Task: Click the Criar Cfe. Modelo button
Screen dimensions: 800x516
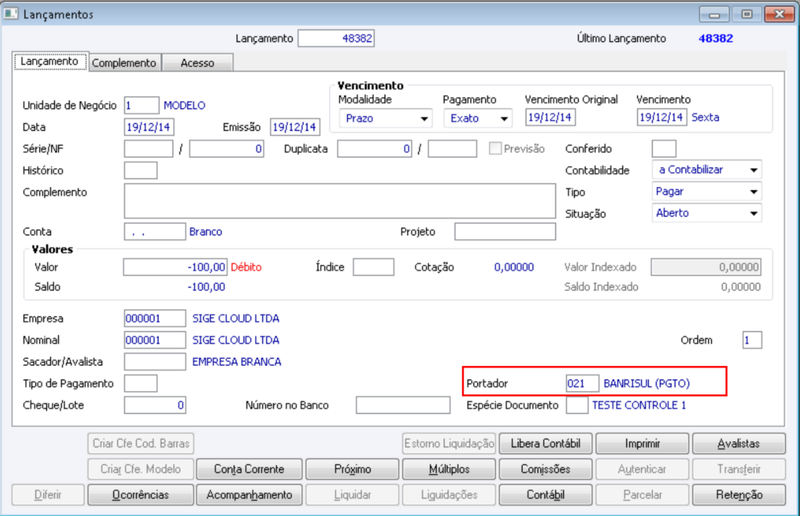Action: (140, 469)
